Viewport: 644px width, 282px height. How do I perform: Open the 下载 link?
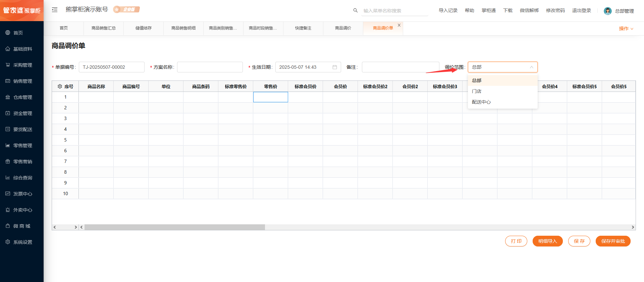pos(508,10)
